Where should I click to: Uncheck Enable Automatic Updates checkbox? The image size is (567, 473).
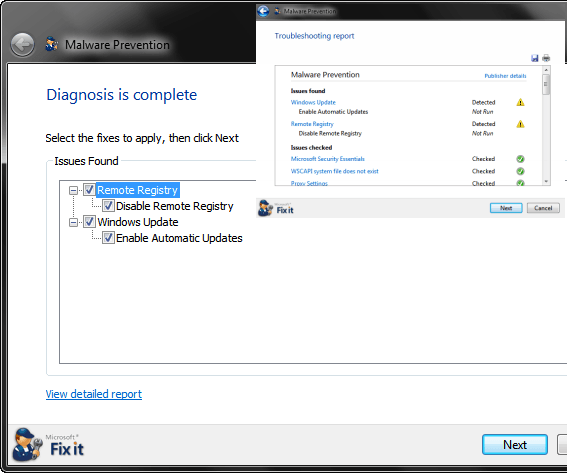tap(108, 238)
